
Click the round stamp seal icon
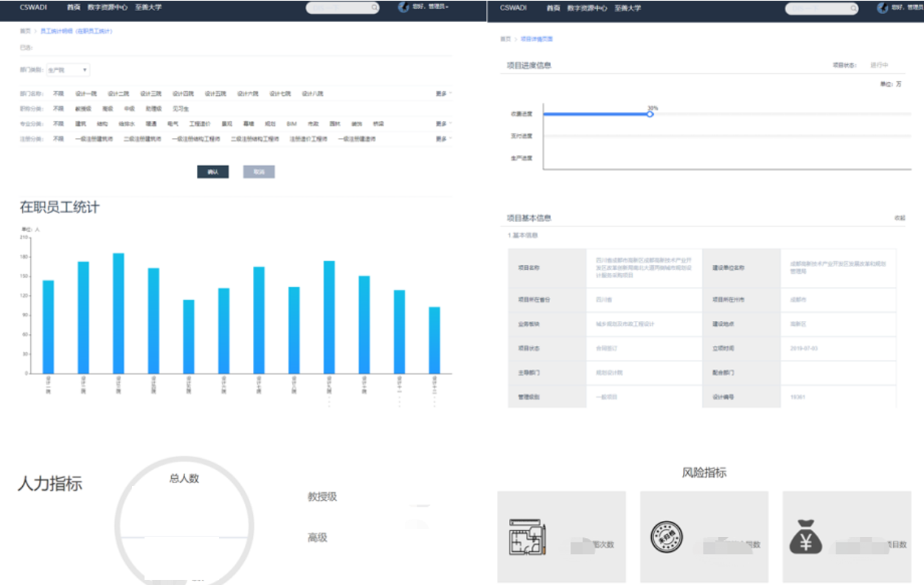click(x=667, y=538)
